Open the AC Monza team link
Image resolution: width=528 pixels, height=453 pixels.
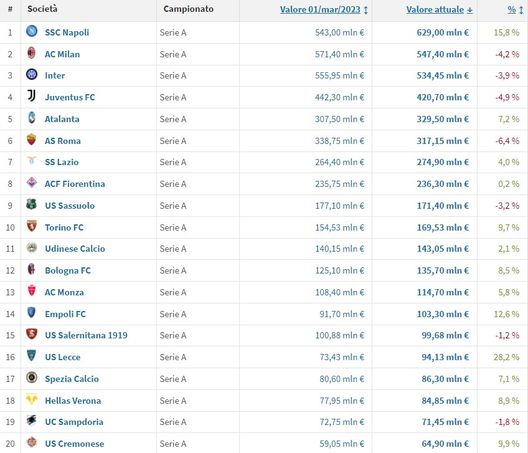click(64, 292)
